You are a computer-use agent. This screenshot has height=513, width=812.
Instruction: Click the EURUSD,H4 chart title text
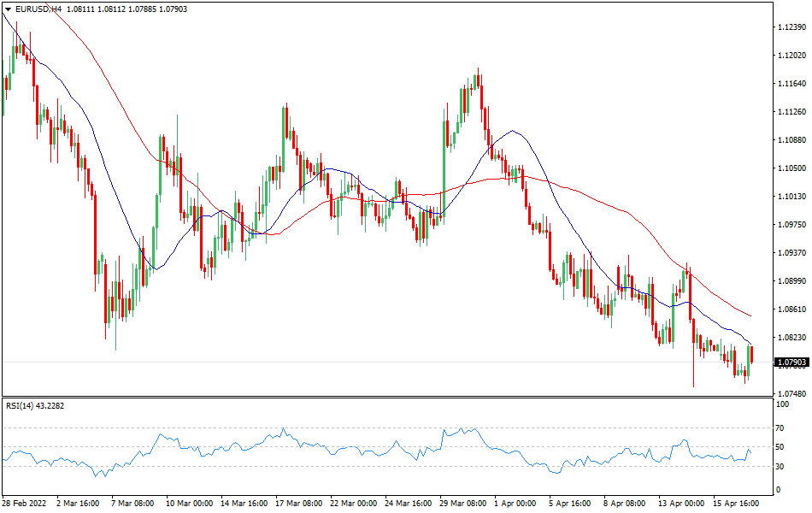(x=37, y=9)
